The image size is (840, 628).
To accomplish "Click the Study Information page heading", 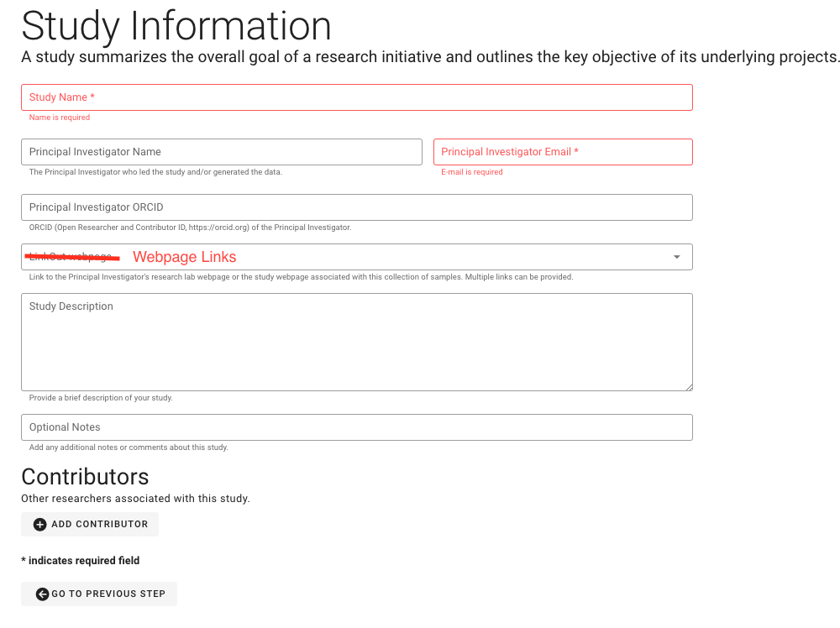I will pyautogui.click(x=176, y=26).
